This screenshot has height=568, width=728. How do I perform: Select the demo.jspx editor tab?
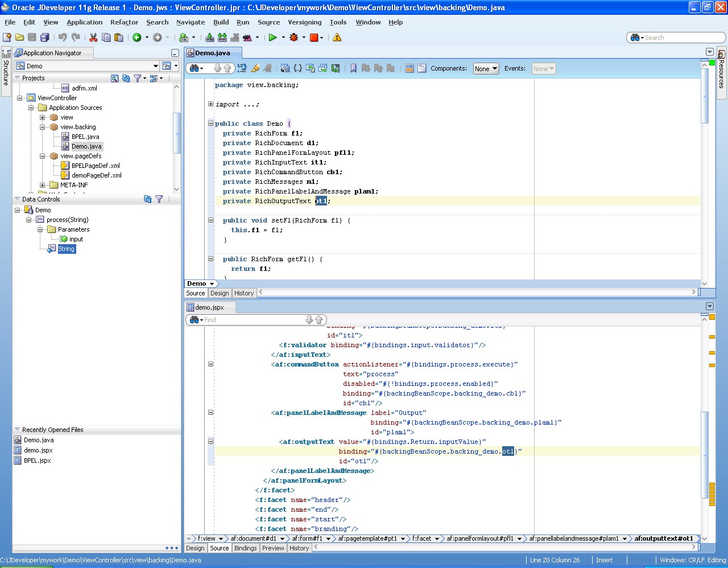pos(209,307)
